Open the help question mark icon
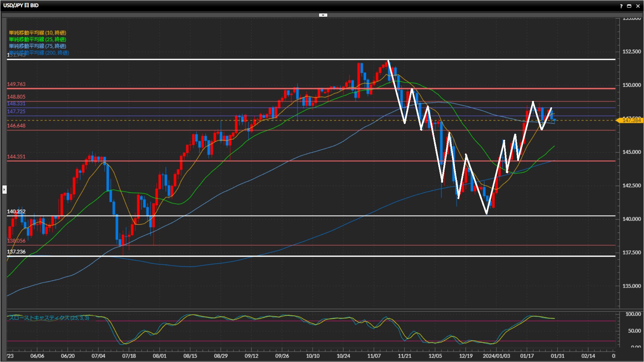This screenshot has height=362, width=644. pos(621,6)
